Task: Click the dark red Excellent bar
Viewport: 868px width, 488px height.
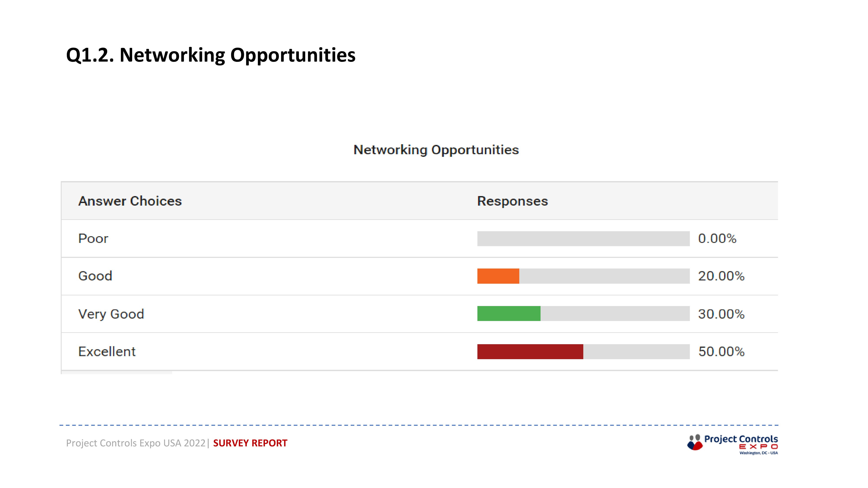Action: point(530,352)
